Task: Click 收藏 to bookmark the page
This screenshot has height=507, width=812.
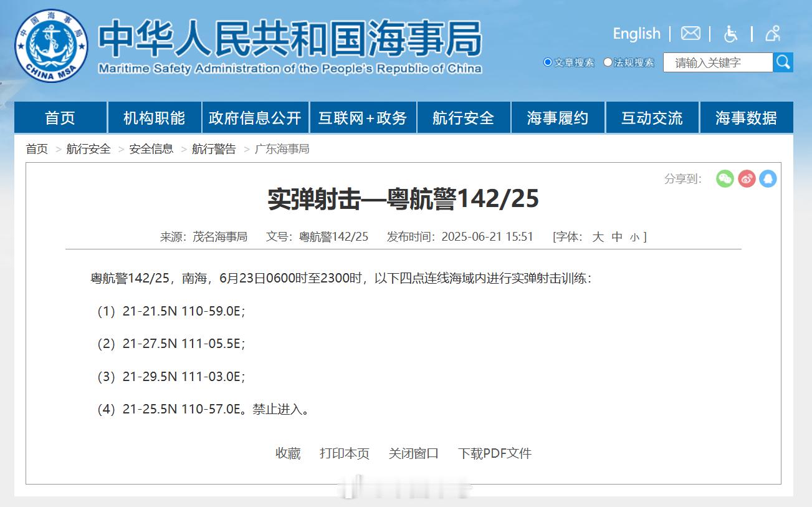Action: point(288,453)
